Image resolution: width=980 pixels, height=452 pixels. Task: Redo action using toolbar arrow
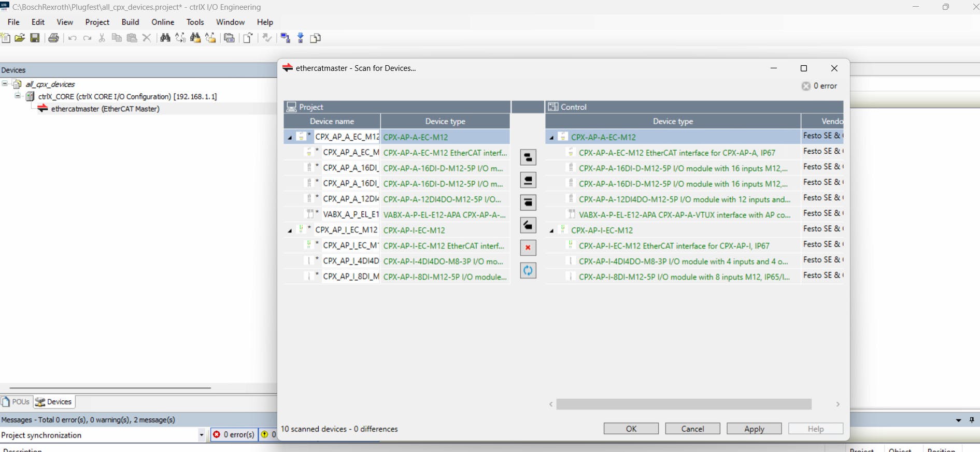pos(87,38)
